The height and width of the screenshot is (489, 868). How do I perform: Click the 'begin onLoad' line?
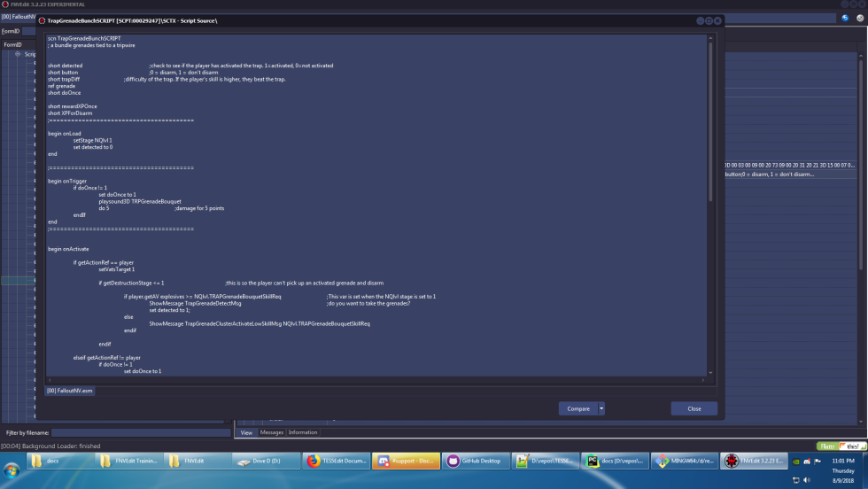64,134
